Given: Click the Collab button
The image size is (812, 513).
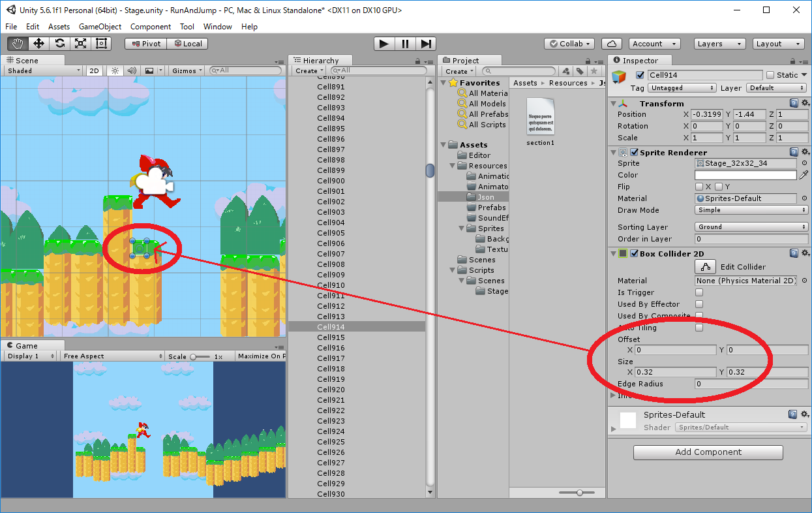Looking at the screenshot, I should tap(570, 44).
